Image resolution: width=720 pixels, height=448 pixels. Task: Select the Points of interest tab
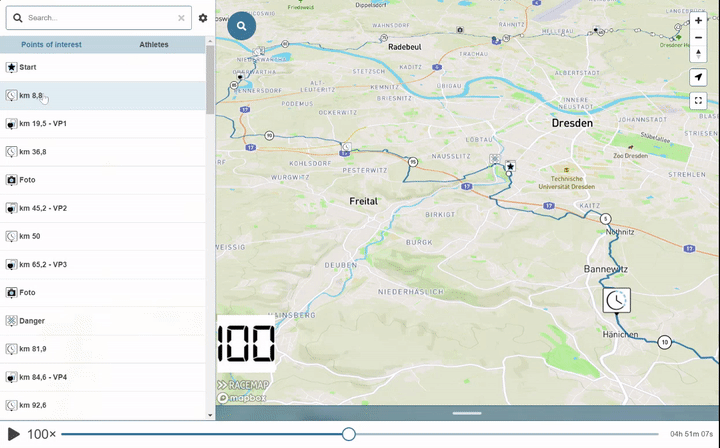tap(51, 45)
